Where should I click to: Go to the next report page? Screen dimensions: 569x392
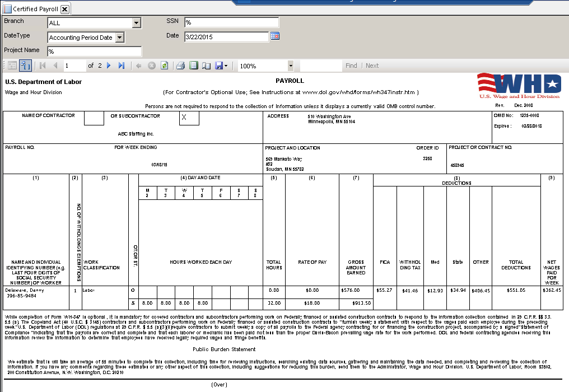pos(109,66)
